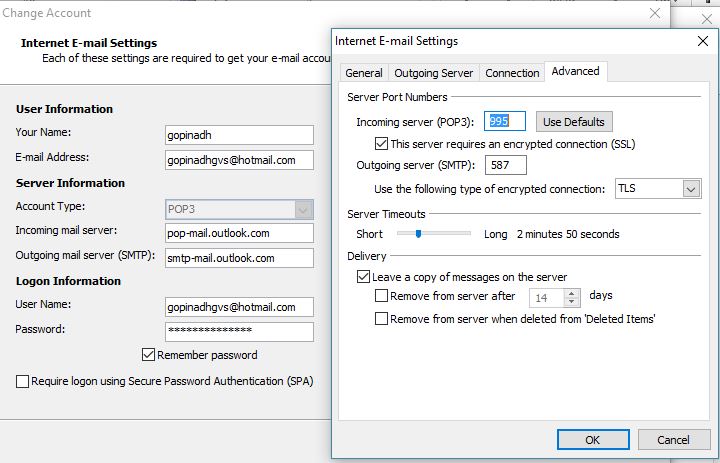Toggle 'This server requires an encrypted connection'

(x=381, y=143)
